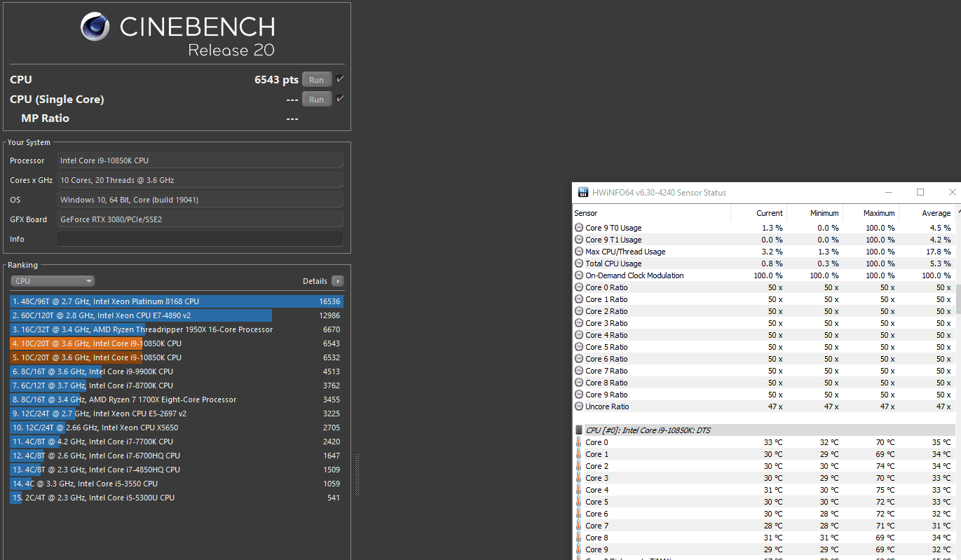
Task: Select the Core i7-8700K ranking row
Action: tap(177, 385)
